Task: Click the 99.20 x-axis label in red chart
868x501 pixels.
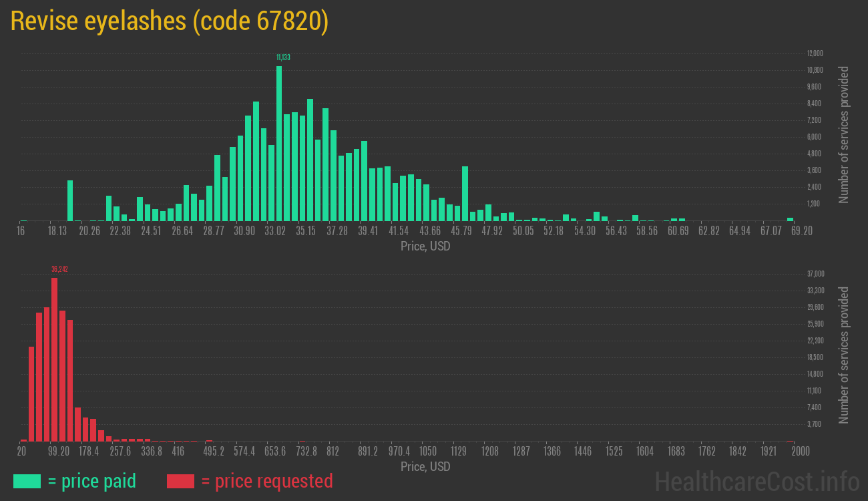Action: click(59, 452)
